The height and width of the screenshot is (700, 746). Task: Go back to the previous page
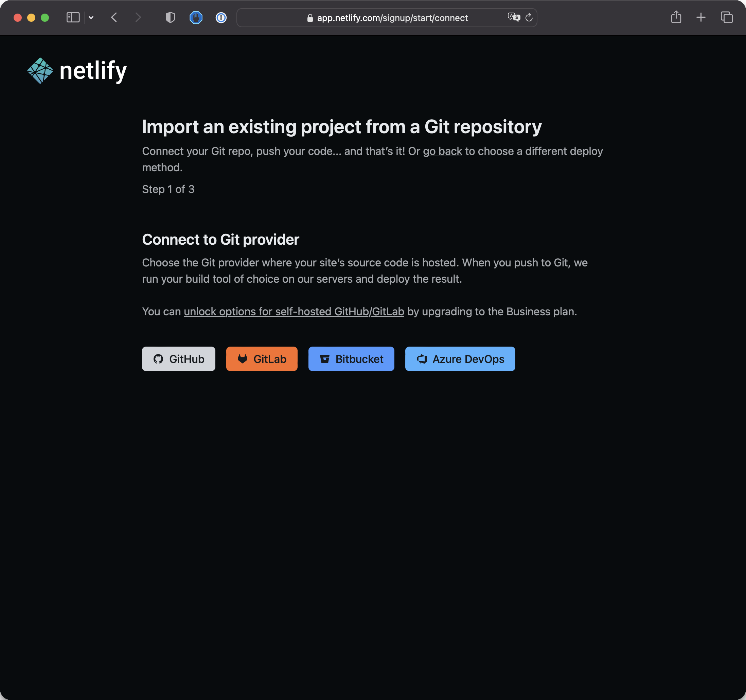point(114,18)
